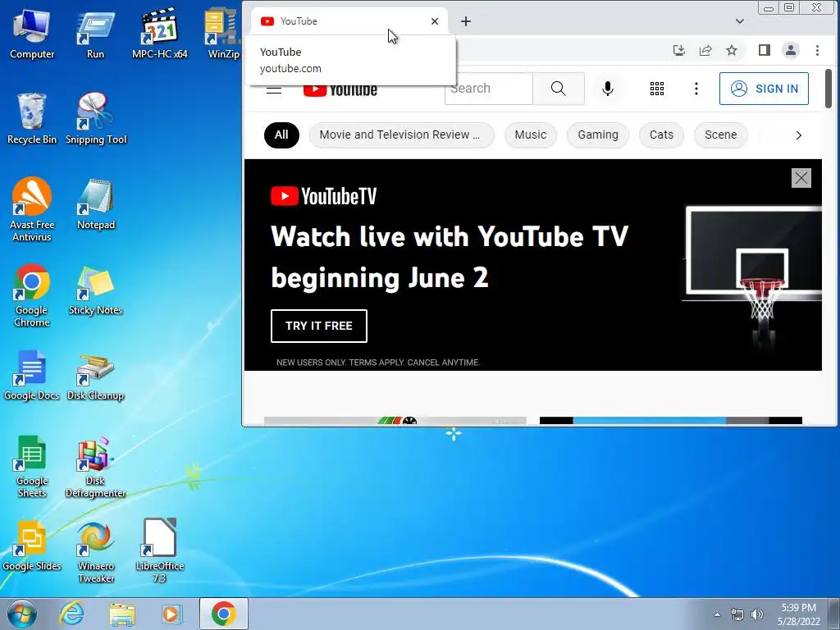The image size is (840, 630).
Task: Open the Run desktop shortcut
Action: coord(95,34)
